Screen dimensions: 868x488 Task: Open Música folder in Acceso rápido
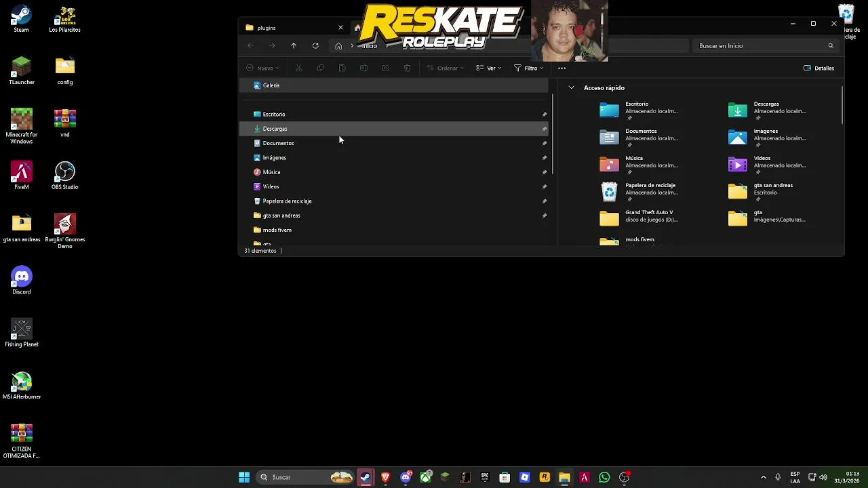click(639, 164)
